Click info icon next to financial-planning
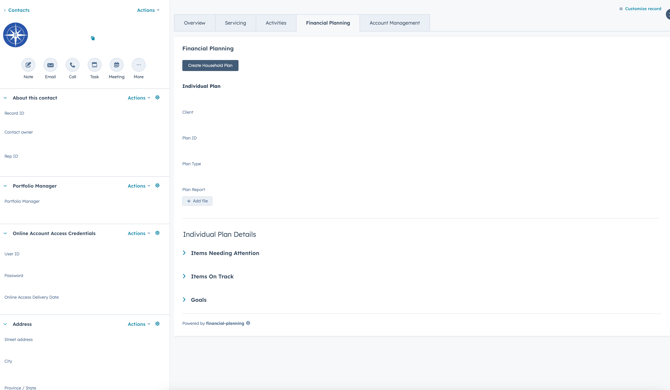Screen dimensions: 670x390 (248, 323)
